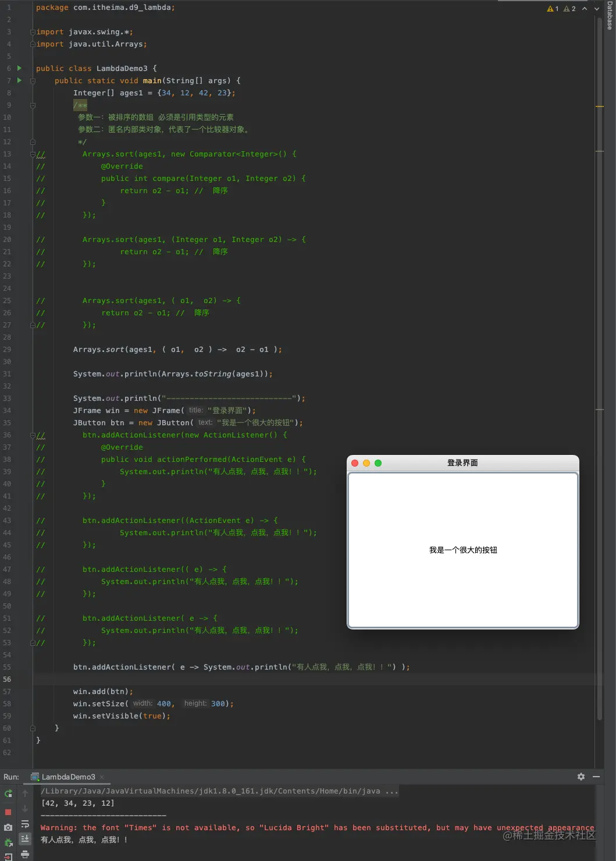Click the exit icon in Run panel

(x=8, y=856)
